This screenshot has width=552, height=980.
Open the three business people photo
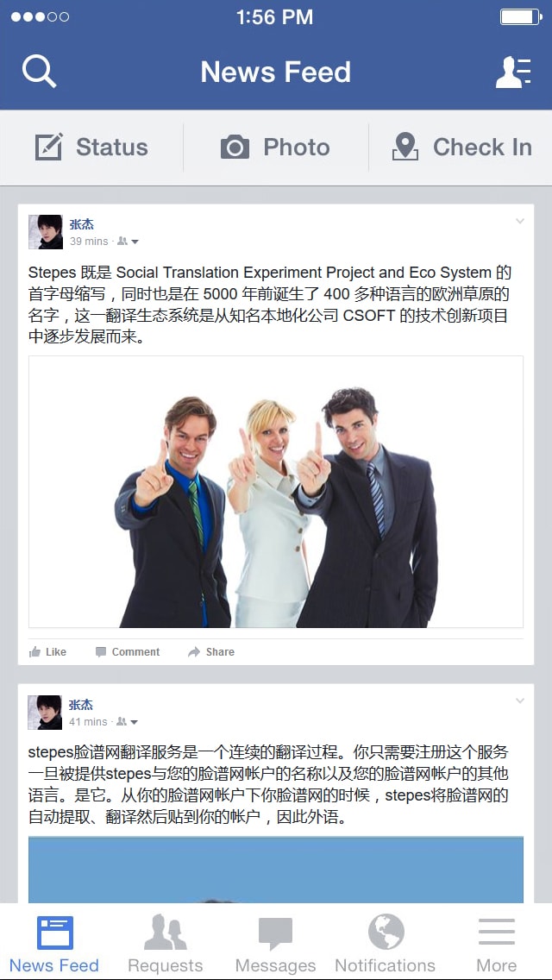point(276,492)
